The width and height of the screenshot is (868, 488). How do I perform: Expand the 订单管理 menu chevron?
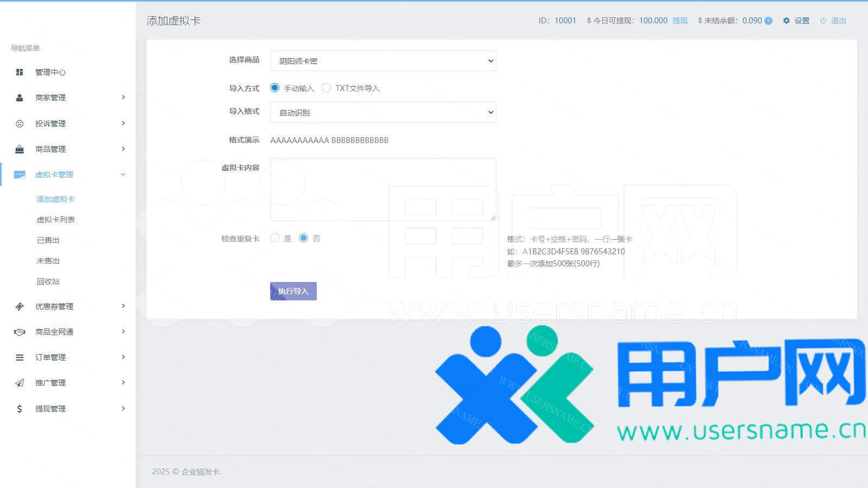click(x=123, y=357)
